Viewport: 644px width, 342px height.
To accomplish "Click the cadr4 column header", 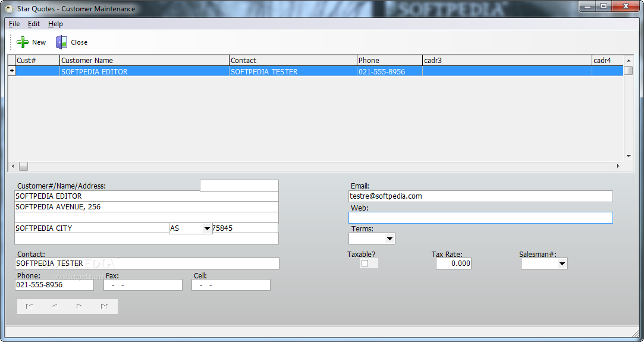I will [x=608, y=60].
